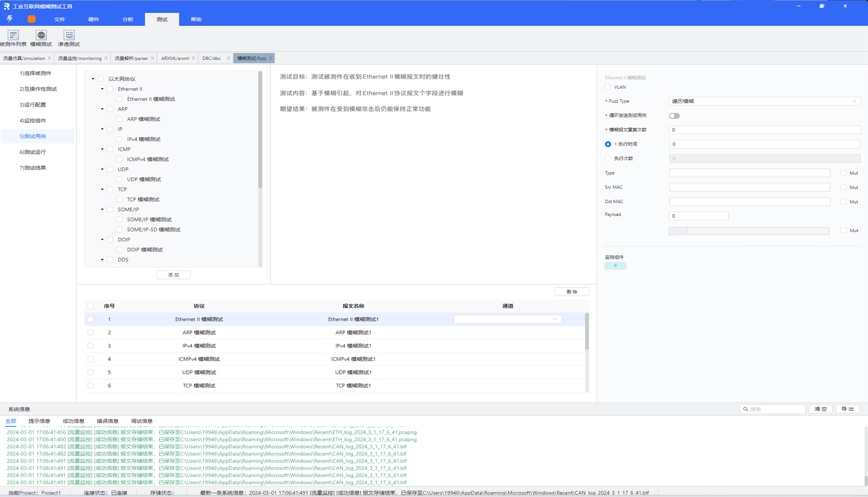This screenshot has height=497, width=868.
Task: Add a monitoring component with plus icon
Action: pyautogui.click(x=615, y=266)
